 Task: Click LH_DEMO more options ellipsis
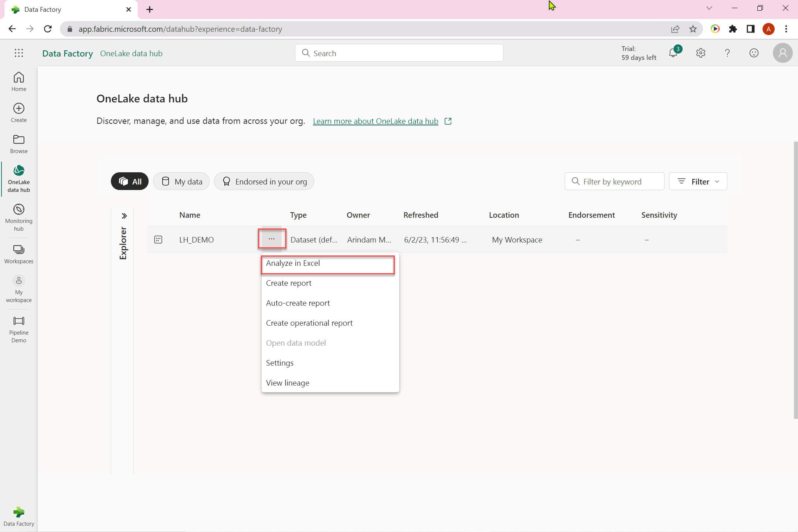(272, 239)
